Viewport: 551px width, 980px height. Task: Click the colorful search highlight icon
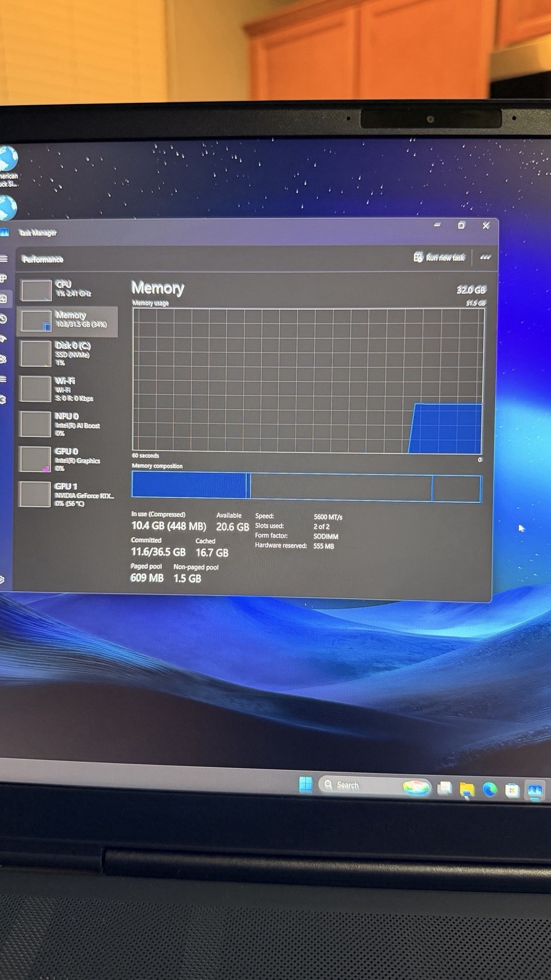click(x=416, y=788)
